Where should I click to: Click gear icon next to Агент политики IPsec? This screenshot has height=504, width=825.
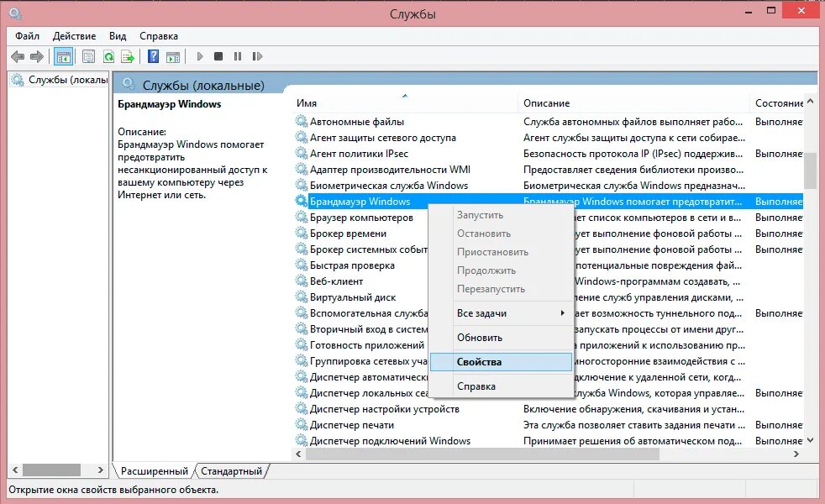coord(302,154)
